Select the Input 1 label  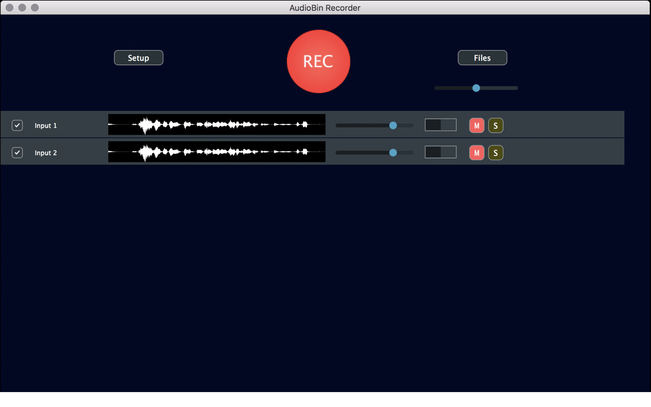point(46,125)
